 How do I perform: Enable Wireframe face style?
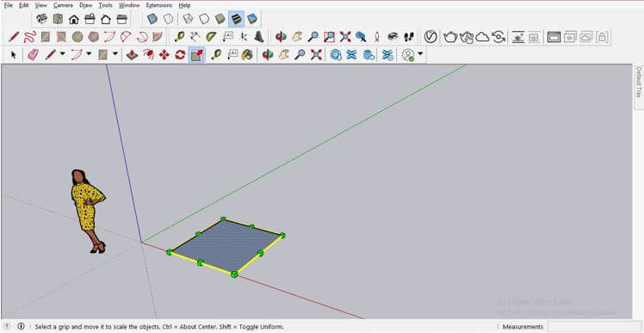[188, 19]
